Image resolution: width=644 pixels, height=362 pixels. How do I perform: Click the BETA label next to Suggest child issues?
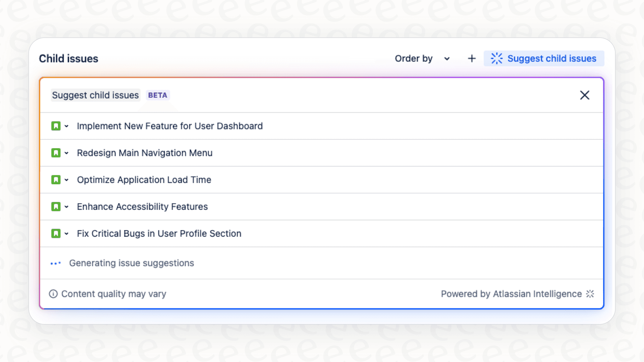(x=158, y=95)
